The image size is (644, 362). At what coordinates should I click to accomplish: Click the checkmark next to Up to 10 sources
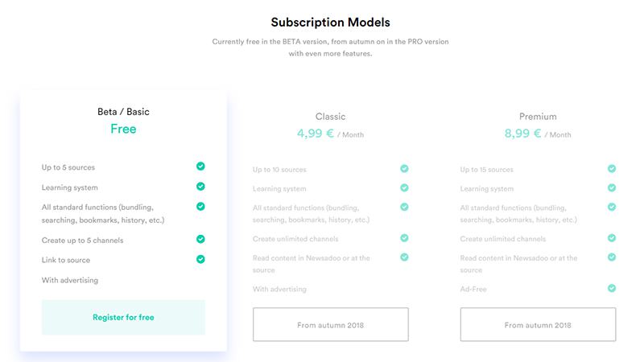click(404, 169)
